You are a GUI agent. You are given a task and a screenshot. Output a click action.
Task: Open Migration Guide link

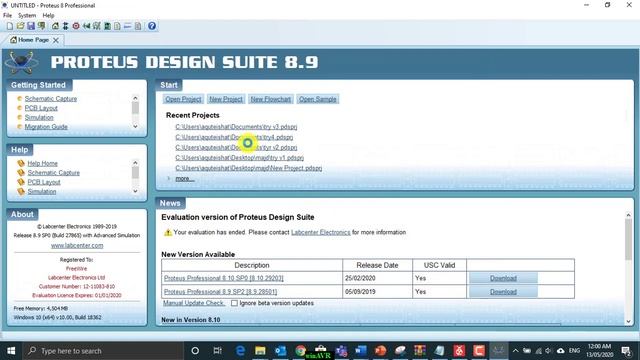(46, 127)
